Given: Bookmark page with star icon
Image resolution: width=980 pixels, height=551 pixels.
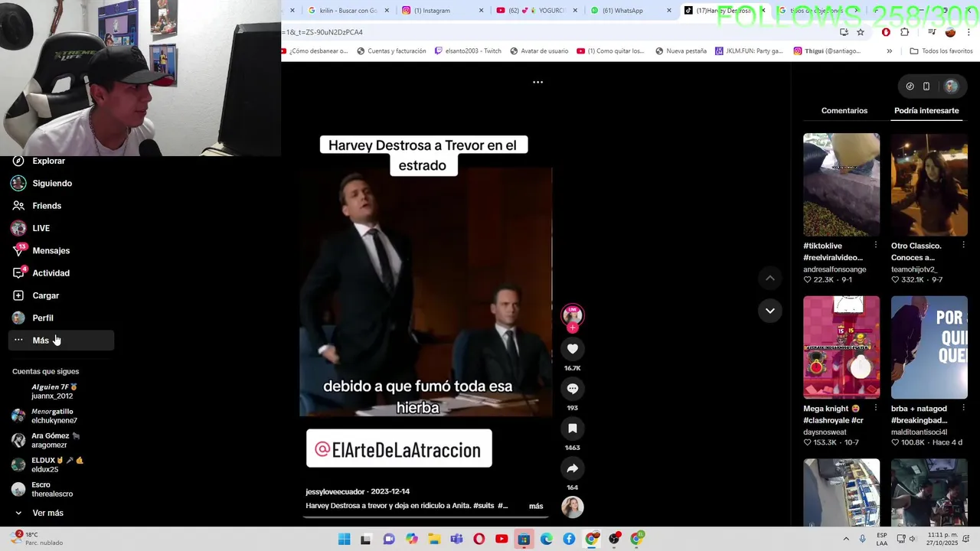Looking at the screenshot, I should [861, 32].
